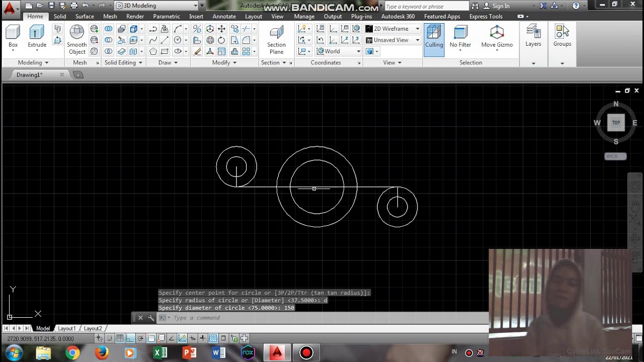Click the Smooth Object mesh tool

point(77,39)
